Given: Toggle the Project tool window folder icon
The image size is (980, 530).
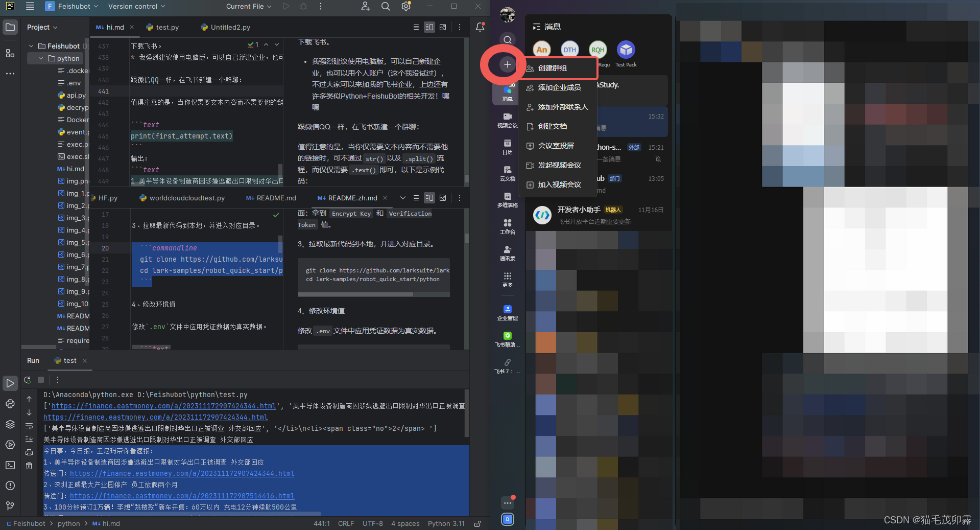Looking at the screenshot, I should (10, 27).
